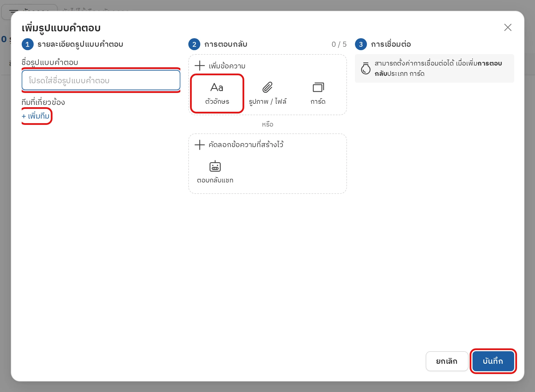Click the lightbulb hint icon in การเชื่อมต่อ

tap(366, 68)
